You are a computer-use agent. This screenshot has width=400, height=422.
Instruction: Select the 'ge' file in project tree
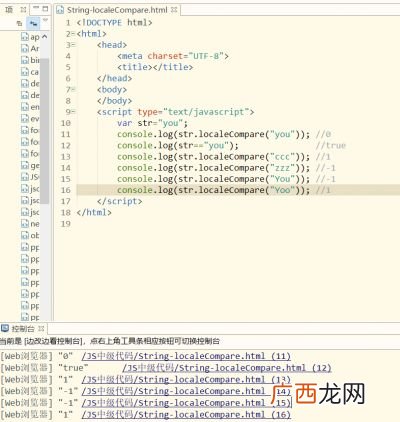point(30,165)
